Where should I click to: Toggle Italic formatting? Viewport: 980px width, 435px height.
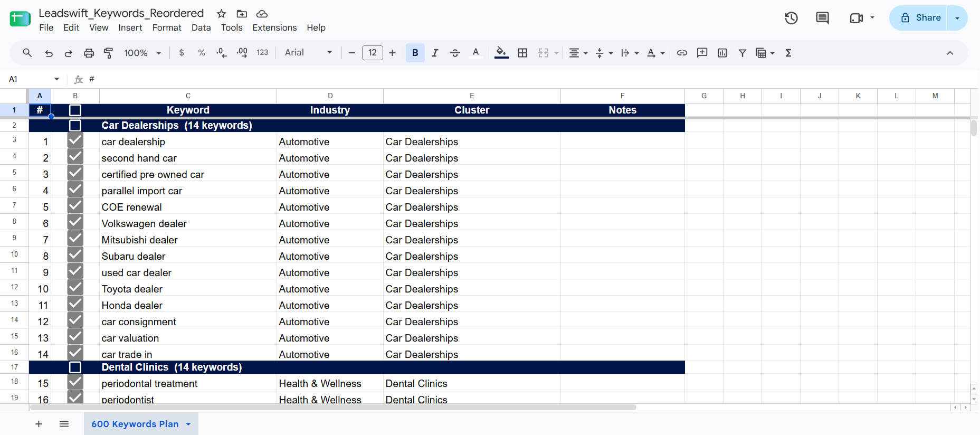pos(435,53)
